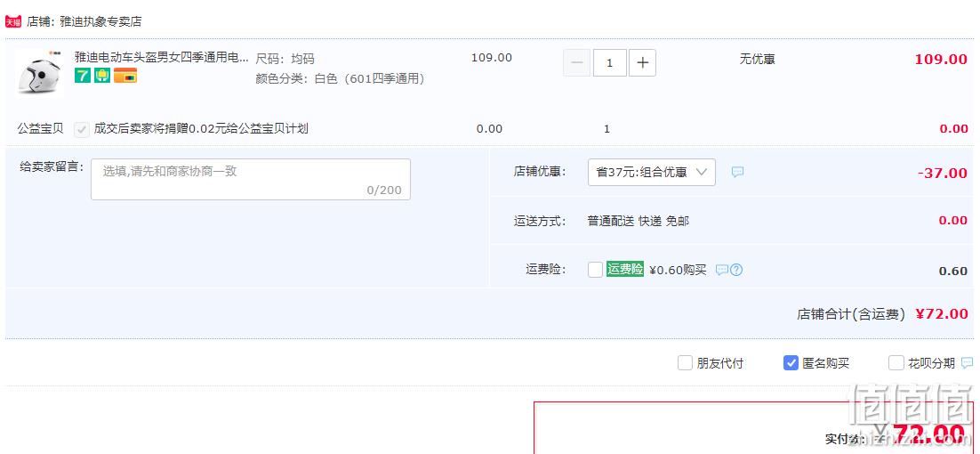Click the donation text 成交后卖家将捐赠0.02元

click(201, 129)
